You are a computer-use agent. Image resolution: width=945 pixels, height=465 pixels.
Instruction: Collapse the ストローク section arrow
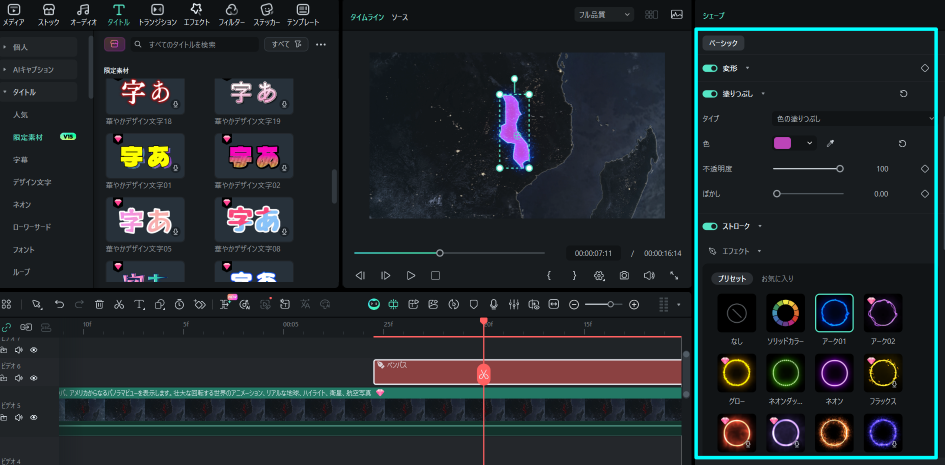pos(760,226)
